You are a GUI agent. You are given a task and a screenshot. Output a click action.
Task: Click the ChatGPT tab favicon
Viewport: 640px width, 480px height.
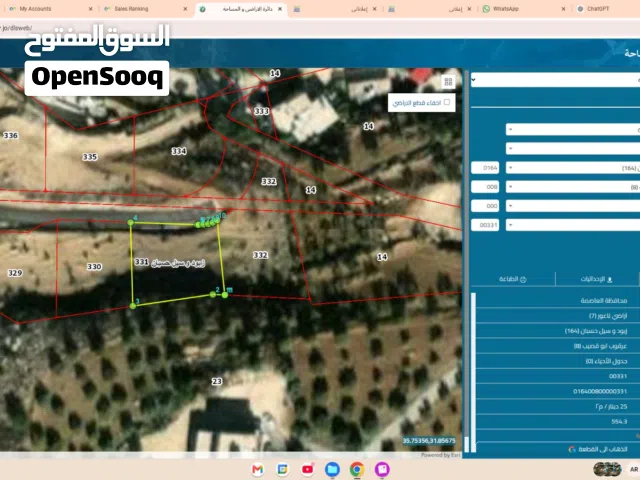(x=580, y=9)
